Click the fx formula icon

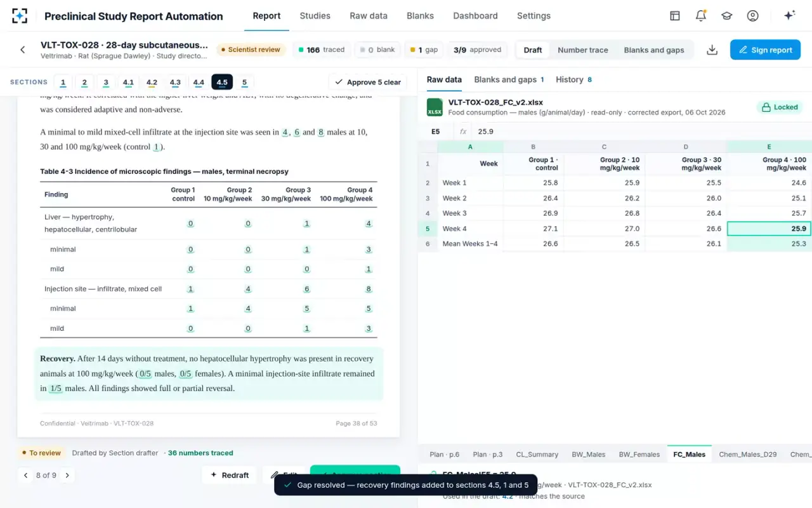pyautogui.click(x=463, y=131)
